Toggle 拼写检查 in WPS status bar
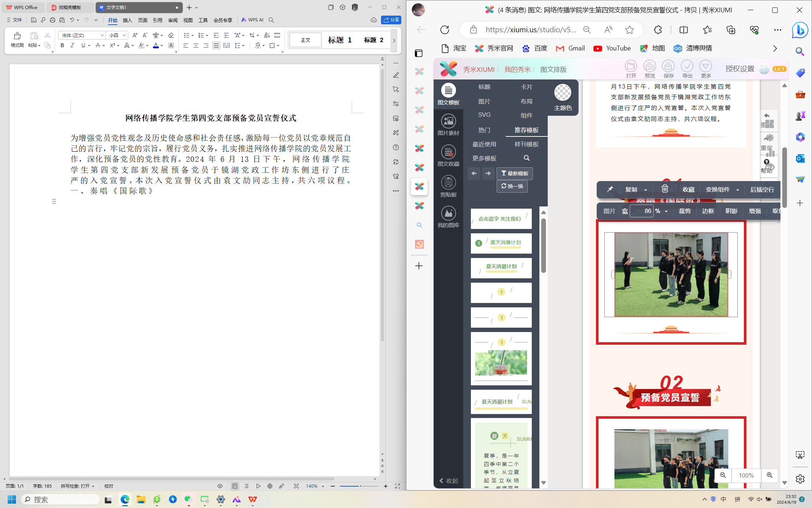The width and height of the screenshot is (812, 508). 77,486
